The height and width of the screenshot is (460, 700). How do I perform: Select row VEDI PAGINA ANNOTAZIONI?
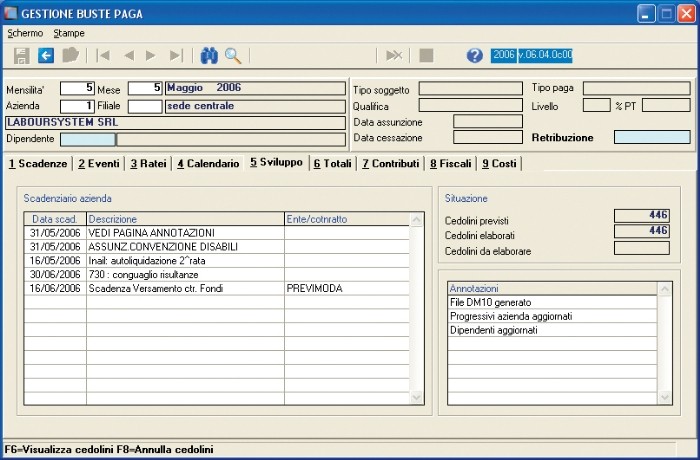217,233
